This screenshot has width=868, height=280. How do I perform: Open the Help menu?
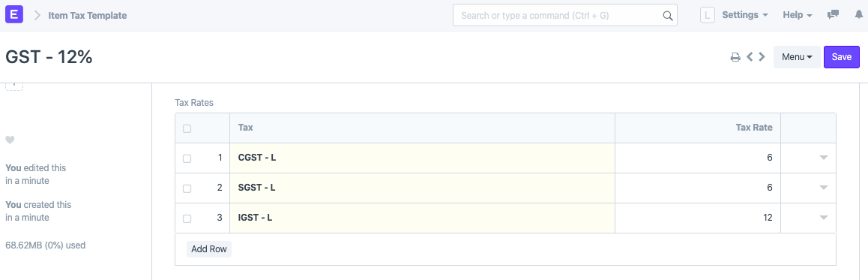click(x=798, y=15)
